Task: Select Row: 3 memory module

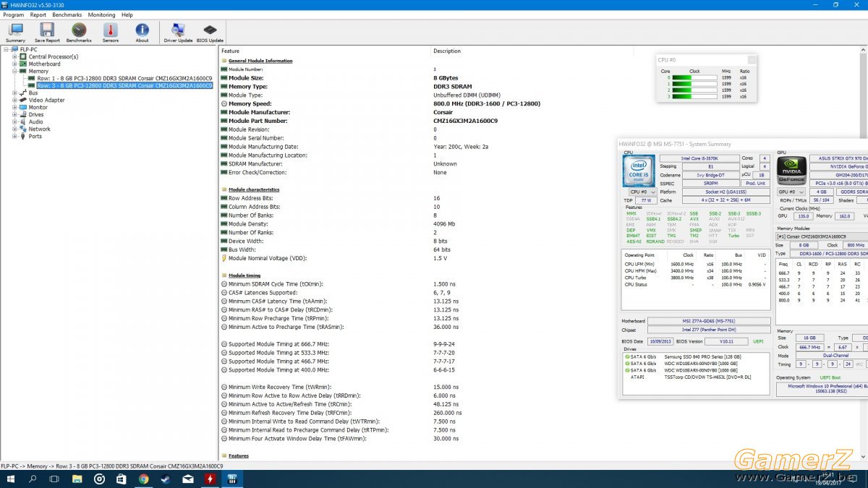Action: click(124, 85)
